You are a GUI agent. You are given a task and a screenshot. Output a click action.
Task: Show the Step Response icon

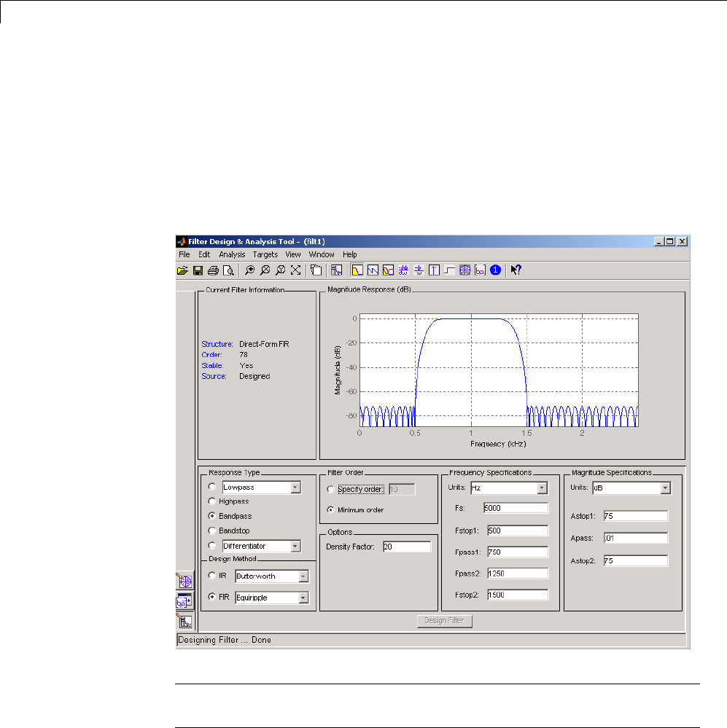coord(449,270)
